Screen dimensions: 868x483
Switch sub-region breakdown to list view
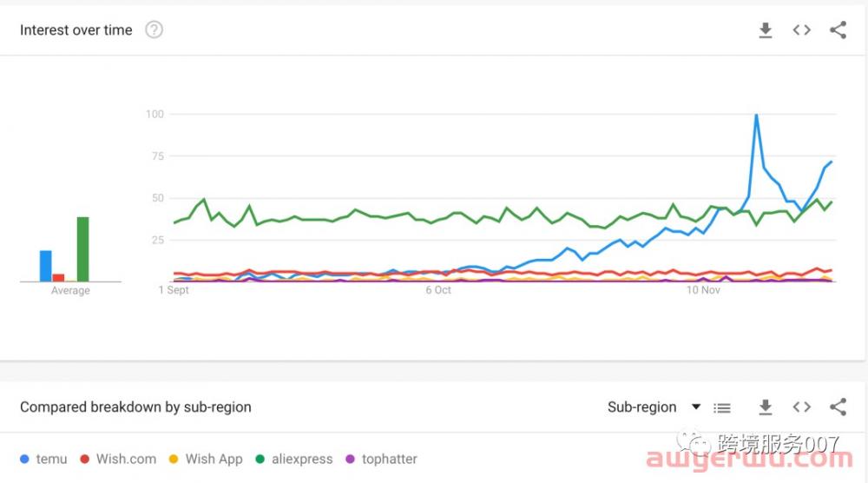tap(722, 408)
